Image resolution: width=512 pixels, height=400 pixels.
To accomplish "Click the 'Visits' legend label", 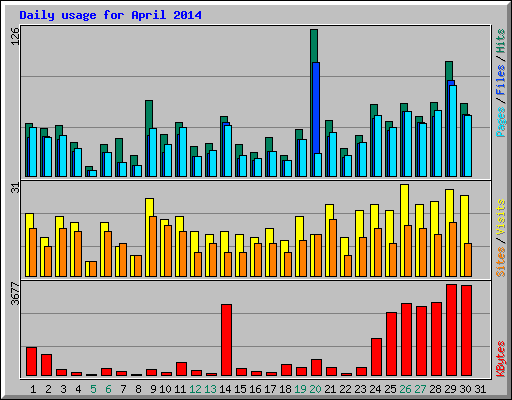I will [501, 217].
